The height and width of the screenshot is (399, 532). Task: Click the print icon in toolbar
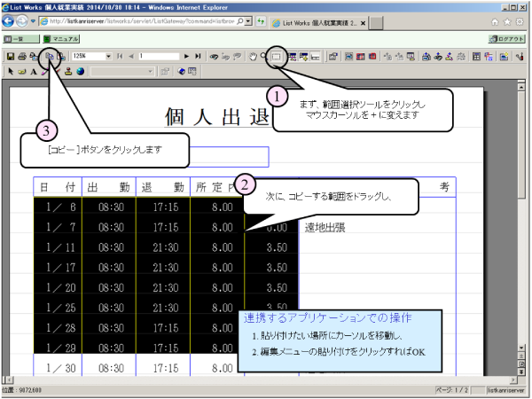[20, 56]
